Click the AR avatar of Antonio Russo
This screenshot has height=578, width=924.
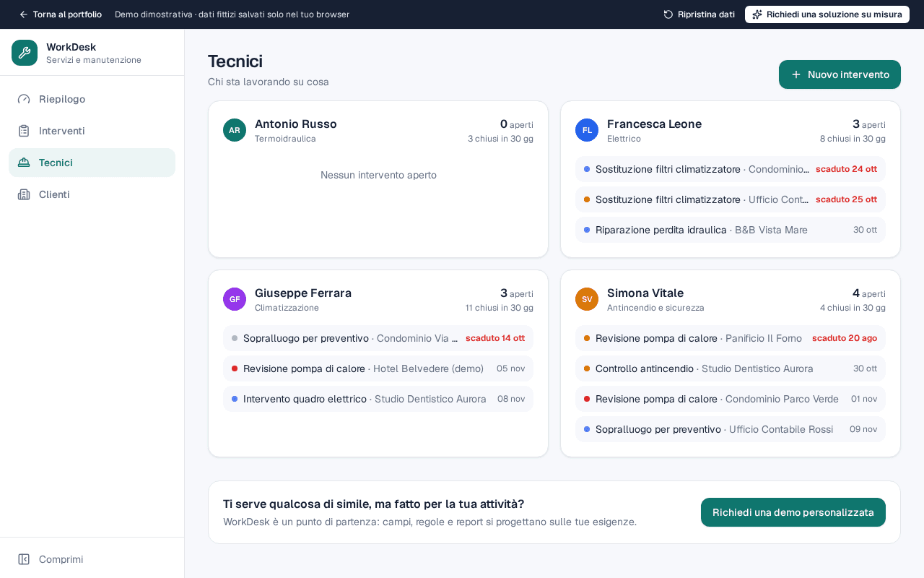235,130
